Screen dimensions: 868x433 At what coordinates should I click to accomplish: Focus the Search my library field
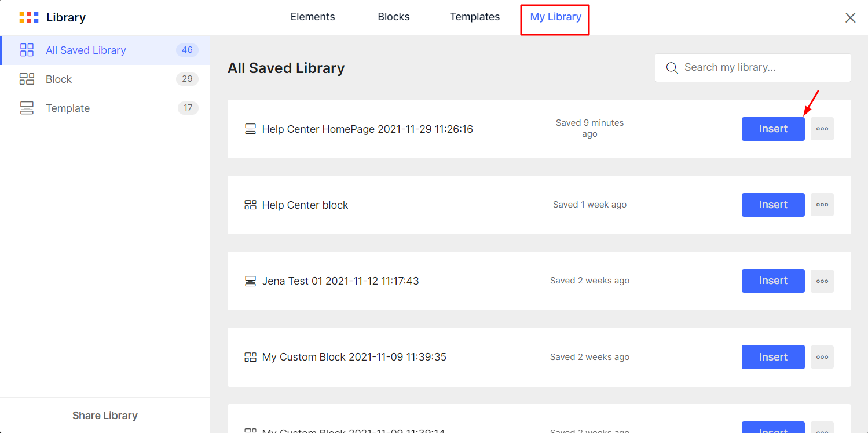click(753, 68)
